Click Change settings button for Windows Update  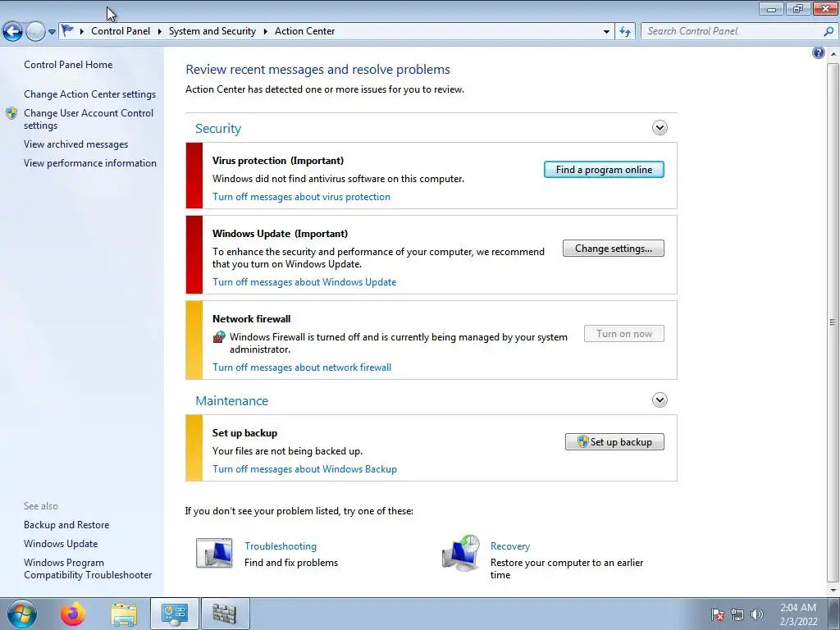click(614, 249)
